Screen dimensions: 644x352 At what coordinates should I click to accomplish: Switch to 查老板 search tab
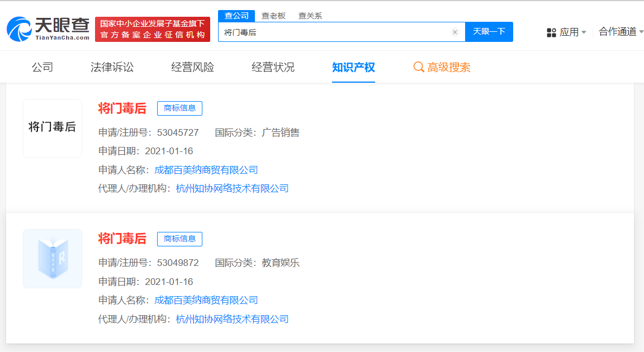(x=273, y=16)
